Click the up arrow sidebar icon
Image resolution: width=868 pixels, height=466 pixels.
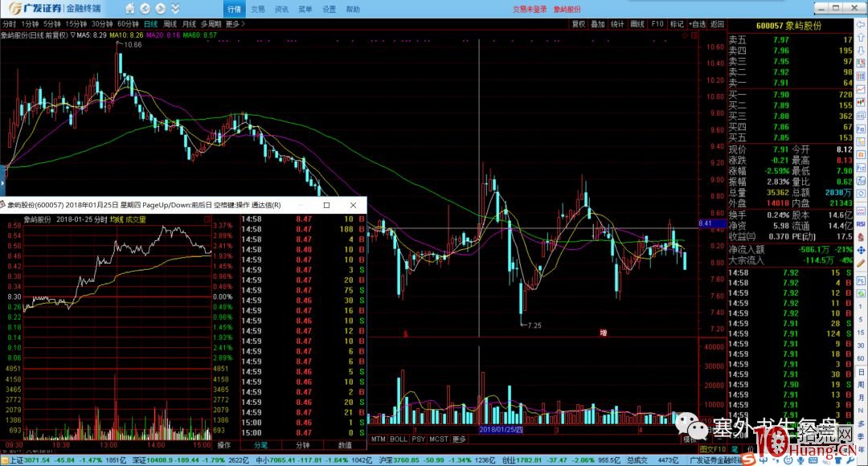pyautogui.click(x=861, y=39)
